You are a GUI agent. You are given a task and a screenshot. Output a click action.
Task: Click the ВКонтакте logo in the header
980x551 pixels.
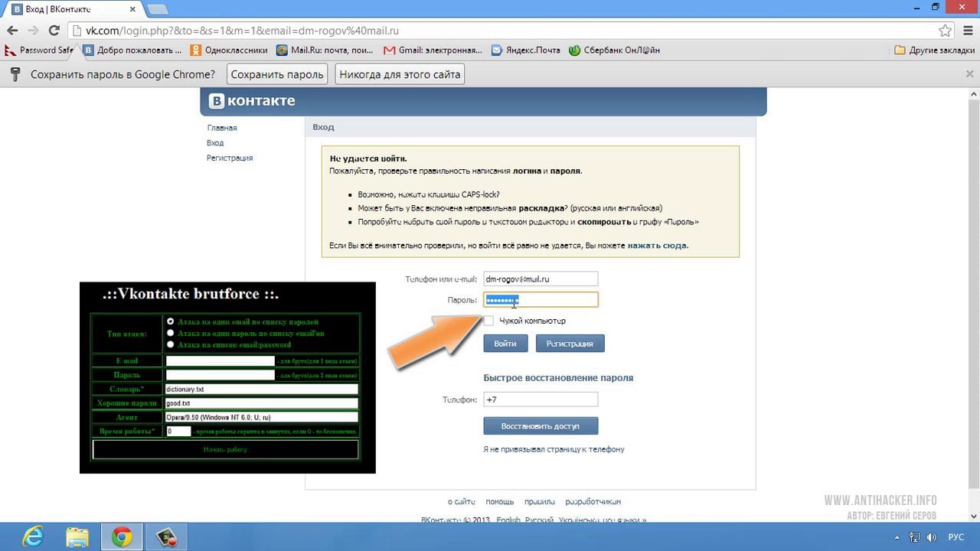tap(252, 101)
